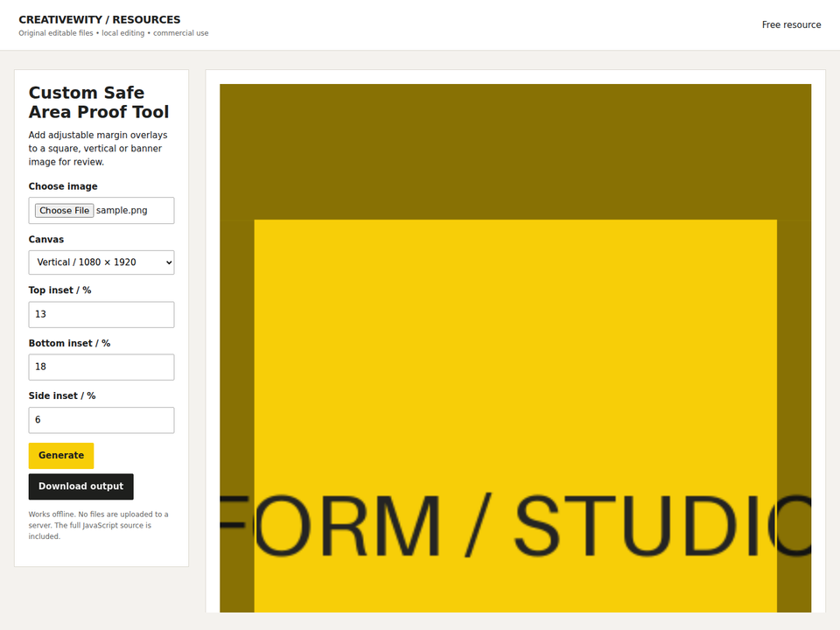The width and height of the screenshot is (840, 630).
Task: Click the Free resource label
Action: pos(791,24)
